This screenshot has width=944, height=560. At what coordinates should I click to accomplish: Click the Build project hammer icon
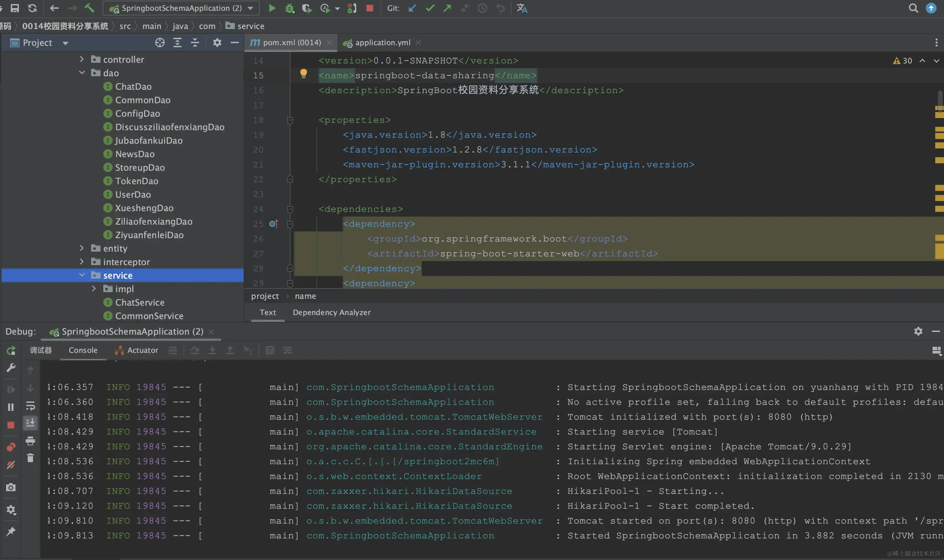[89, 8]
